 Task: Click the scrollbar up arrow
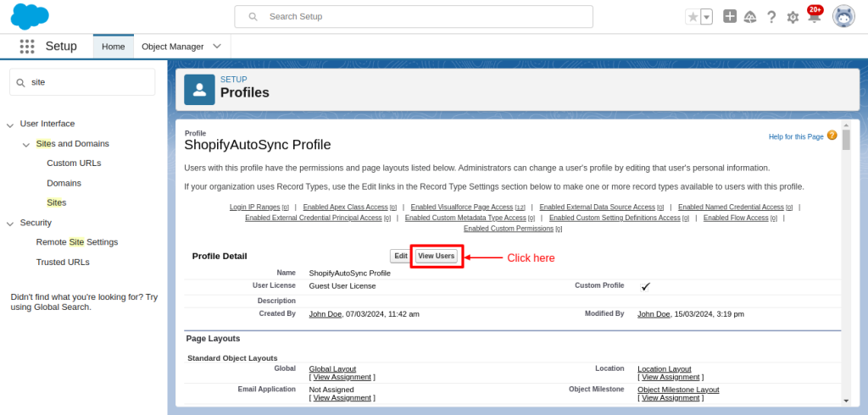[846, 125]
